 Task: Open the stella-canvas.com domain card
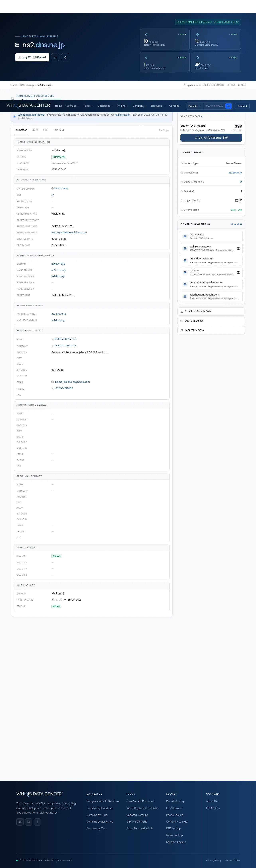(211, 248)
